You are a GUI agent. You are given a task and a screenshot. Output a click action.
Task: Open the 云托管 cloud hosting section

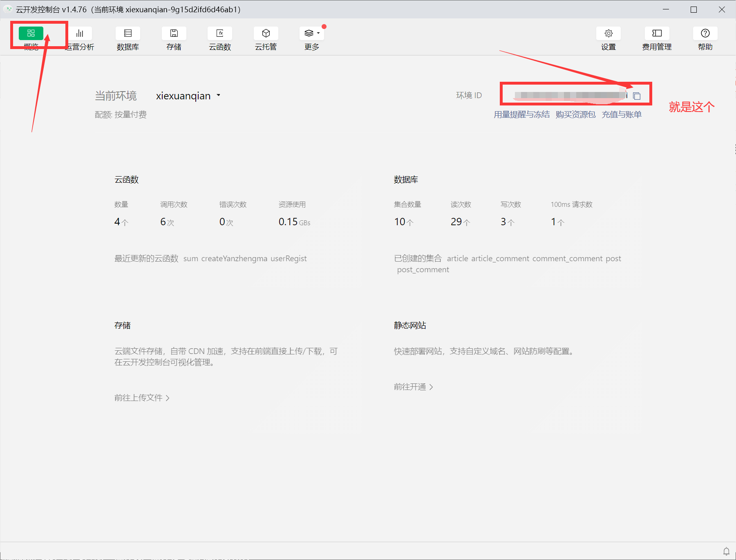tap(266, 38)
